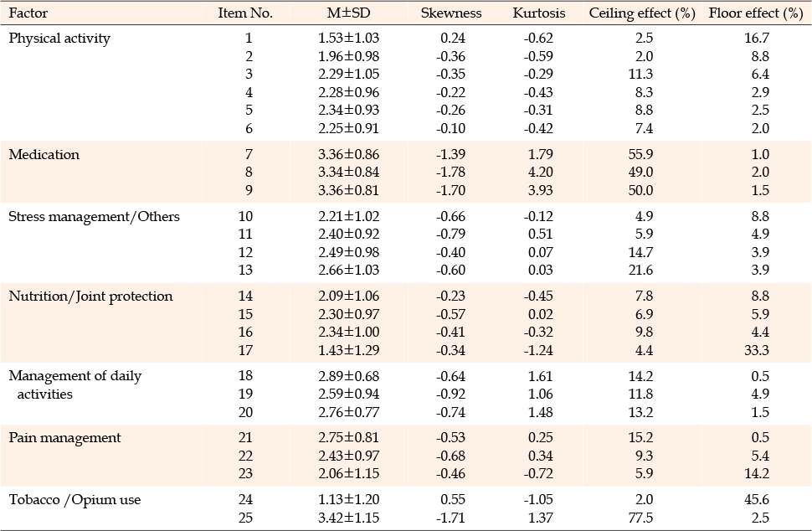This screenshot has height=531, width=812.
Task: Click the M±SD column header
Action: click(x=348, y=13)
